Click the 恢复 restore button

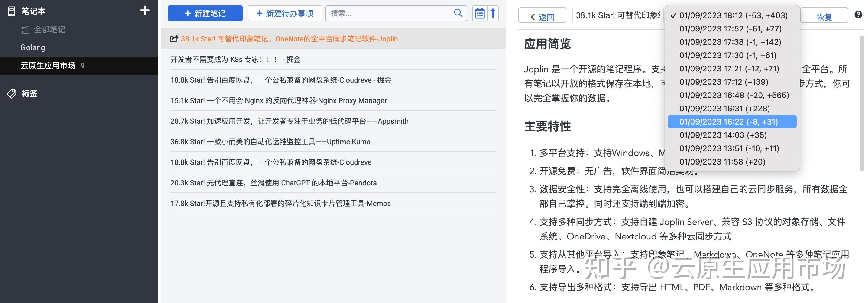point(824,16)
